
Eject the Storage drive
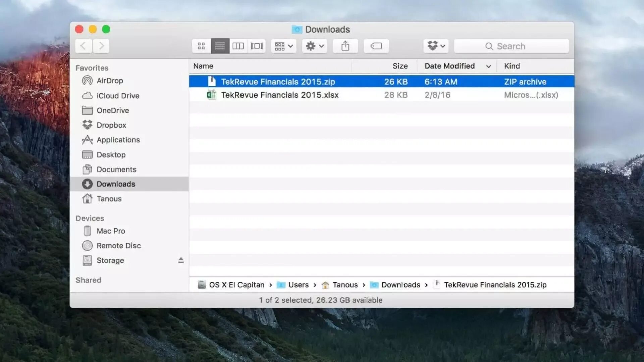point(181,260)
